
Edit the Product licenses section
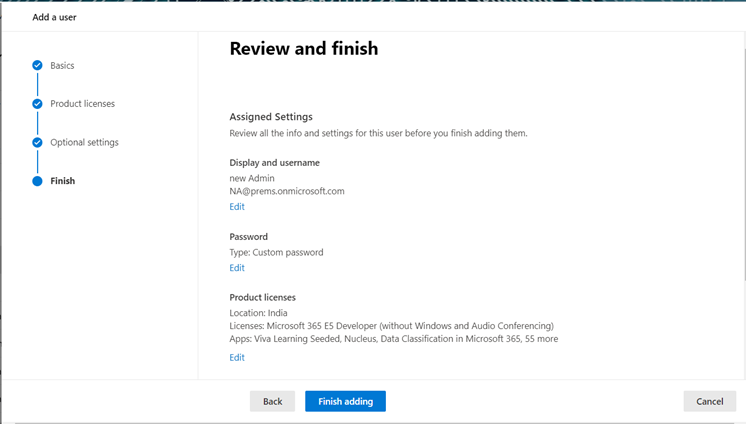(x=237, y=357)
